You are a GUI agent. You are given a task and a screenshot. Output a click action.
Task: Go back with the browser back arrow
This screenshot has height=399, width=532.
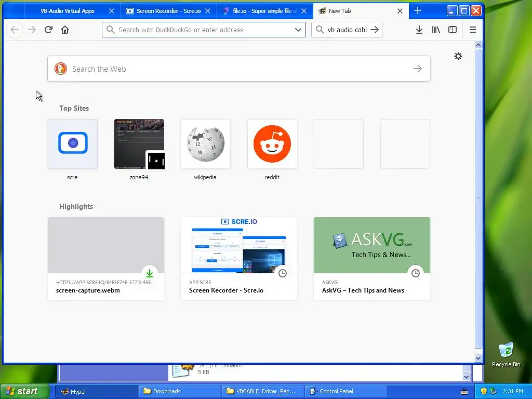14,30
